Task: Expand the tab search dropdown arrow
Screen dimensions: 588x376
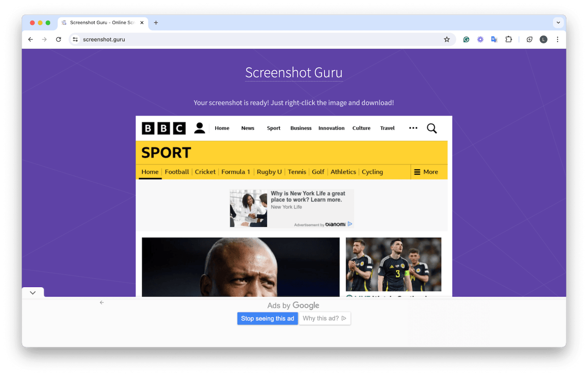Action: pyautogui.click(x=558, y=23)
